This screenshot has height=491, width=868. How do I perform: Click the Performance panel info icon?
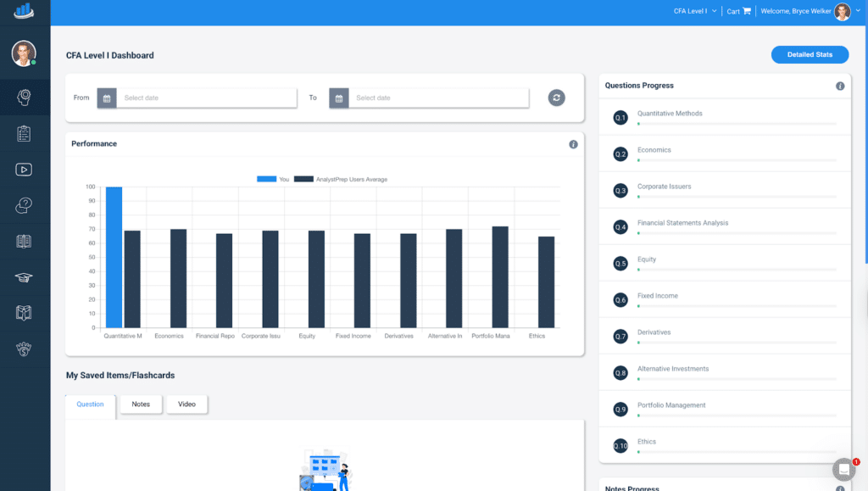pyautogui.click(x=573, y=144)
